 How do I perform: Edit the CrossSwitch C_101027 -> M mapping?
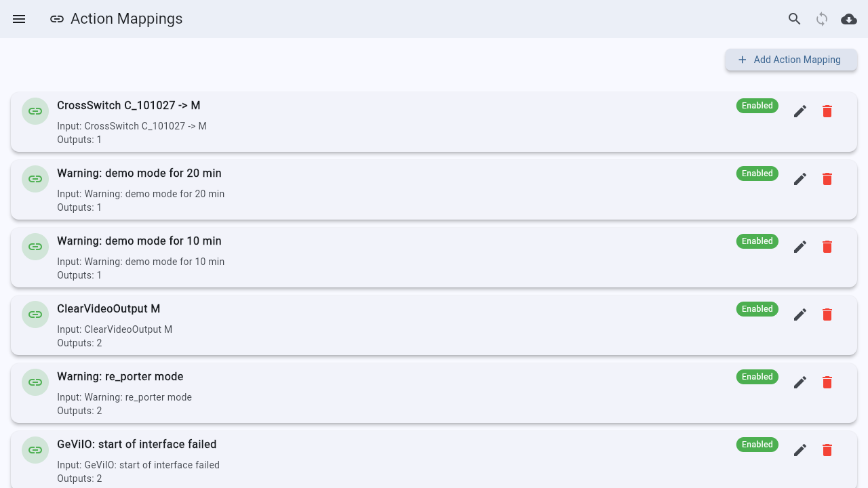coord(800,111)
